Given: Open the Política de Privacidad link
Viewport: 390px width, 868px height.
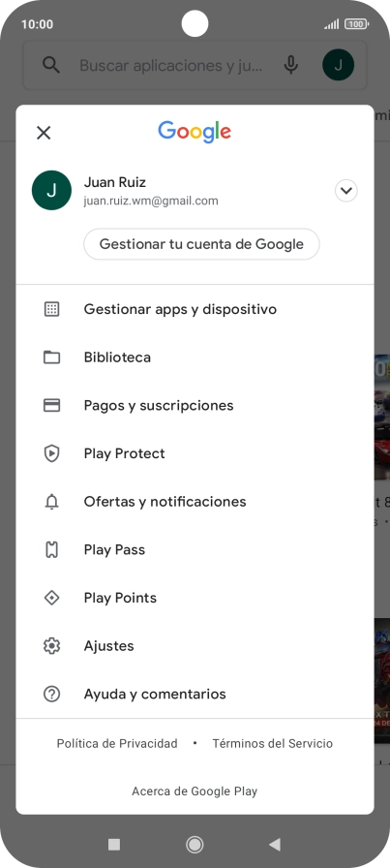Looking at the screenshot, I should [x=117, y=743].
